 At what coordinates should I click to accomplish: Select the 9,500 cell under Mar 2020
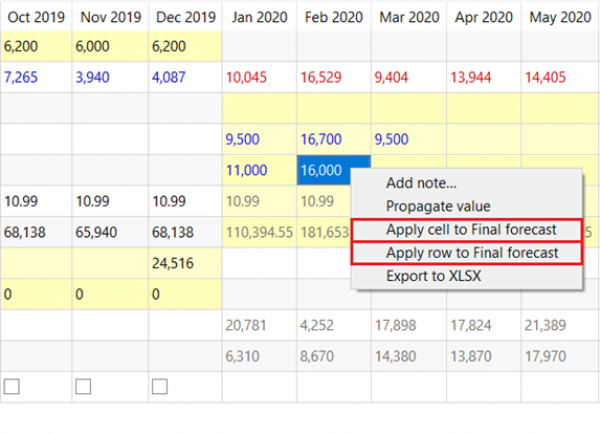pos(396,140)
